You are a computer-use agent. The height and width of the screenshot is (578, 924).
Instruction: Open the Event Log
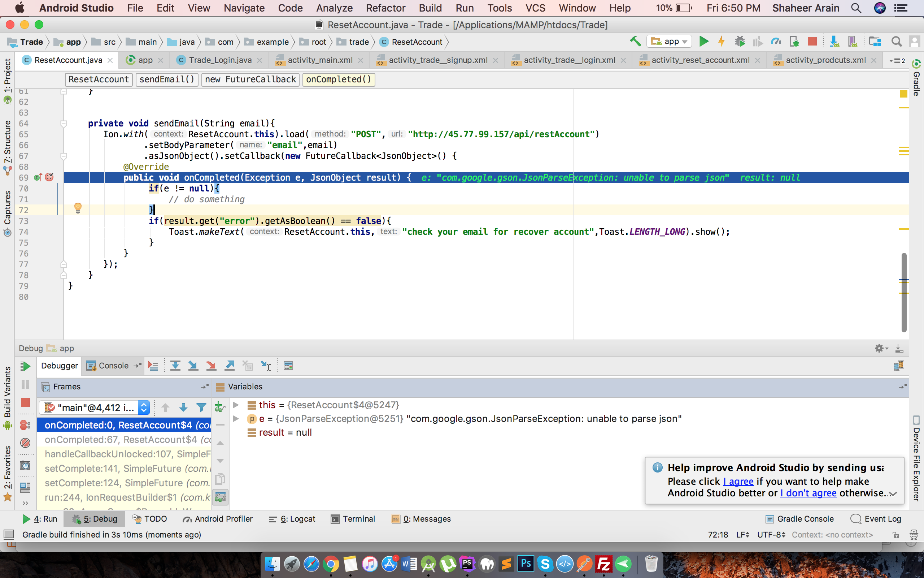876,519
